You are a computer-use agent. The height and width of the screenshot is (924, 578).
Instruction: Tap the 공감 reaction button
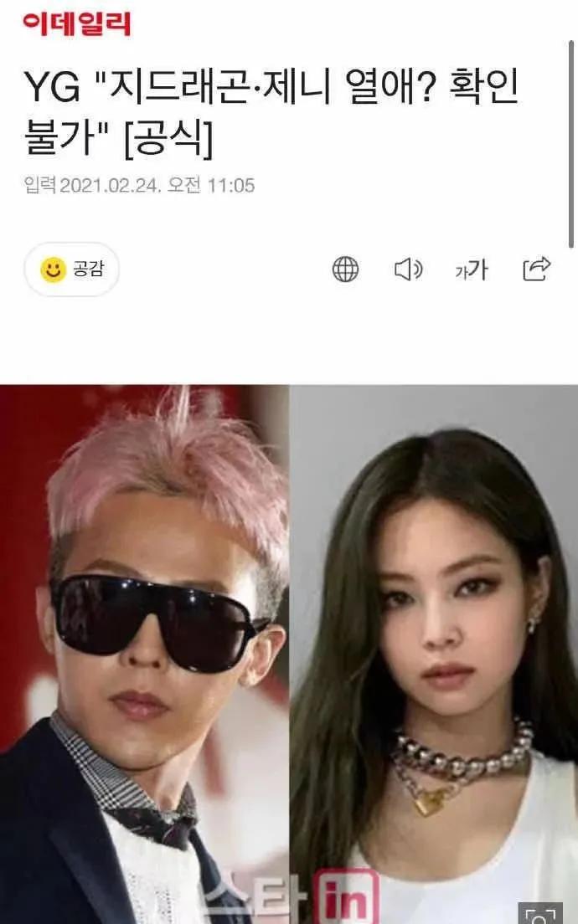pyautogui.click(x=72, y=269)
